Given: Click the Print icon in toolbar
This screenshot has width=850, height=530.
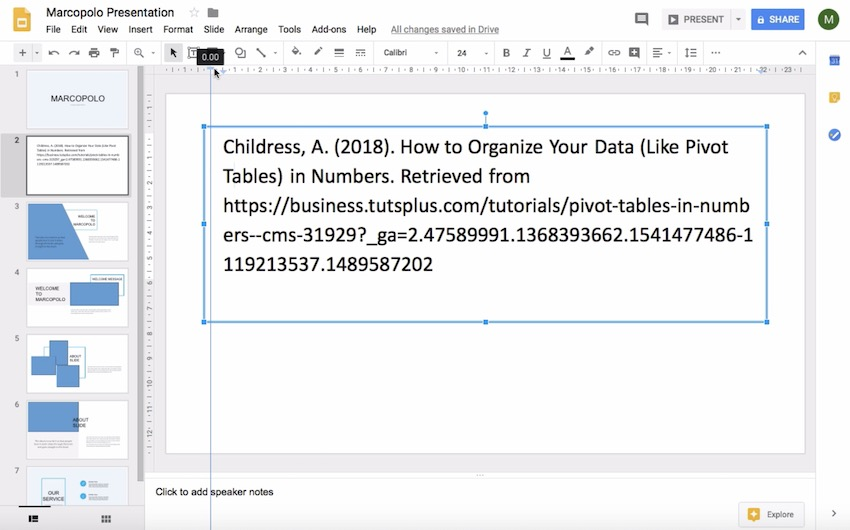Looking at the screenshot, I should [x=94, y=53].
